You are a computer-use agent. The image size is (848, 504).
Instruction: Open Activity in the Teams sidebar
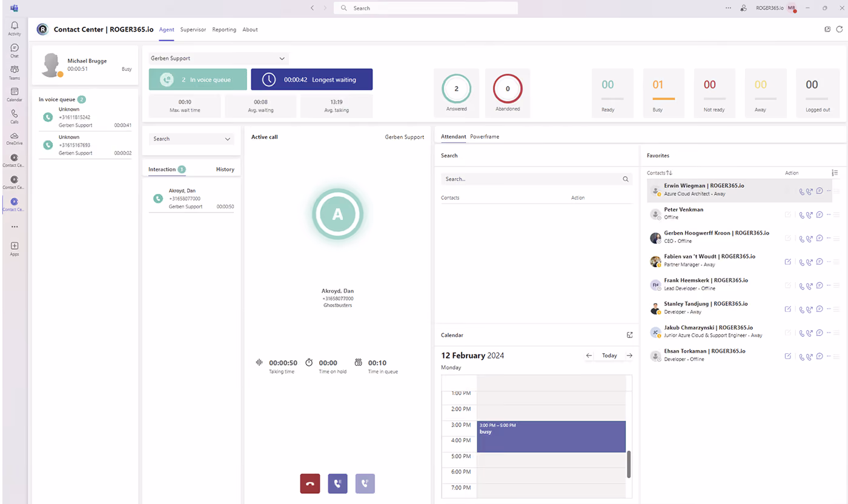(15, 28)
